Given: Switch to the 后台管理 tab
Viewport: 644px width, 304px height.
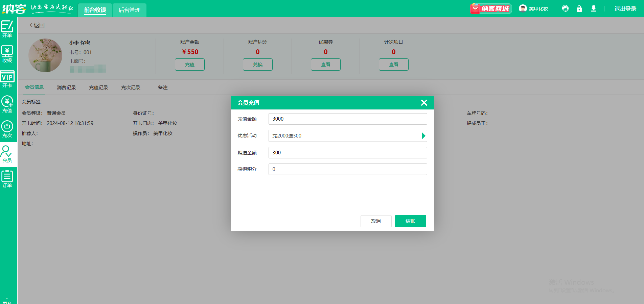Looking at the screenshot, I should tap(129, 10).
